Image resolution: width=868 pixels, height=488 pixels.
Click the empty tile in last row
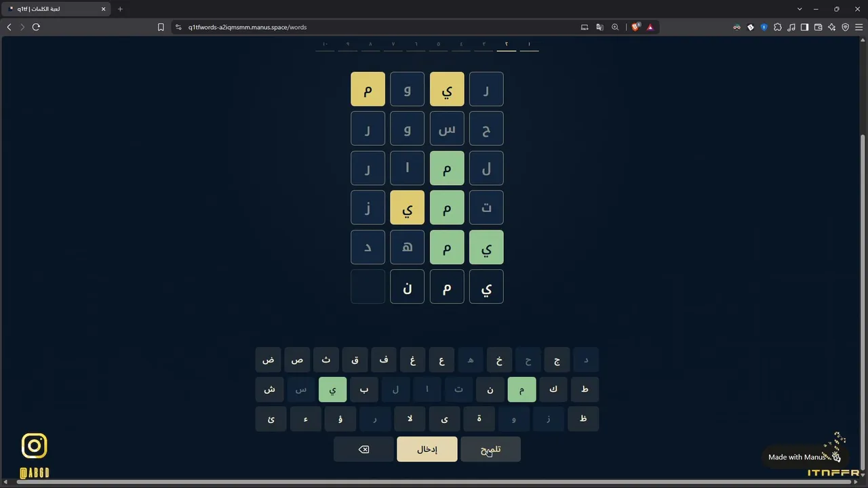click(368, 287)
